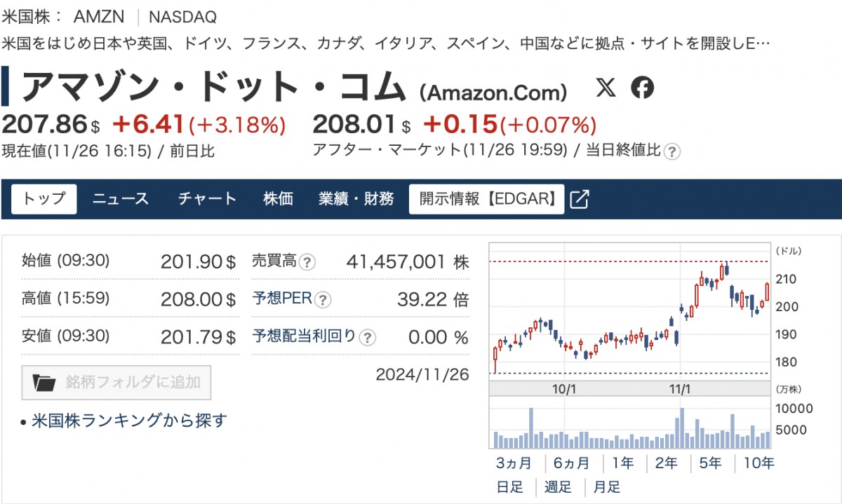Click folder icon in 銘柄フォルダに追加 button

click(44, 382)
